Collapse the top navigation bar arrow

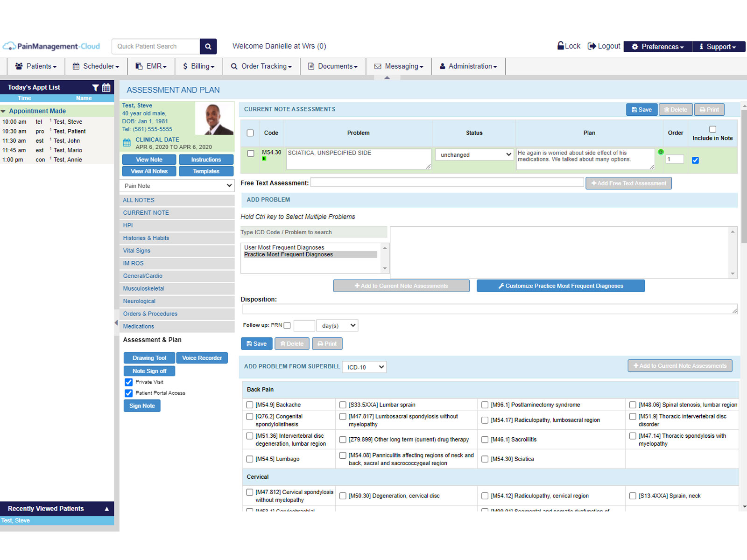tap(387, 78)
